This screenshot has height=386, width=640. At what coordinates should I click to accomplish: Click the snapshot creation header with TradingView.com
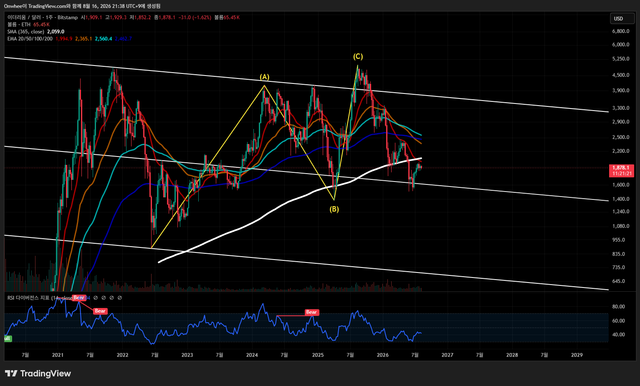tap(82, 6)
